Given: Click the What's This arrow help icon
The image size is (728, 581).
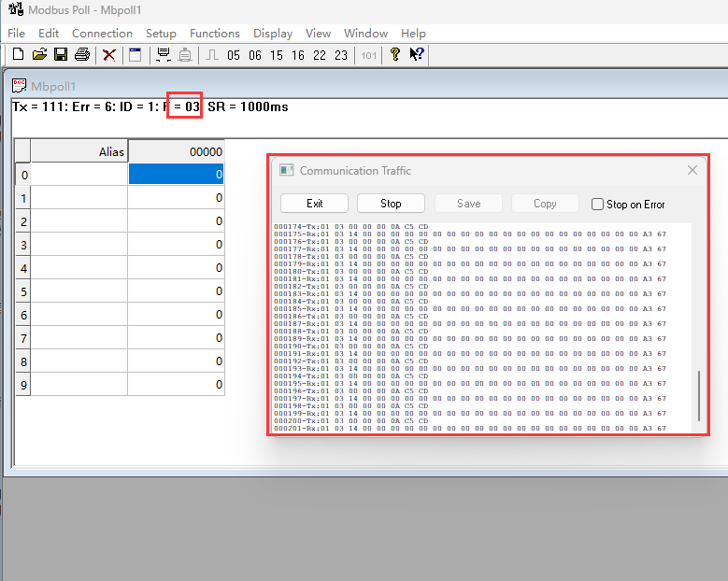Looking at the screenshot, I should point(417,54).
